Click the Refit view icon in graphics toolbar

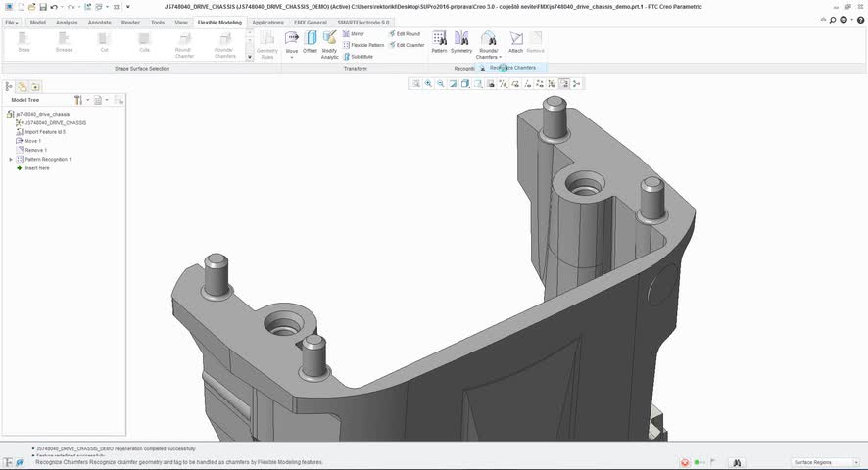tap(415, 83)
